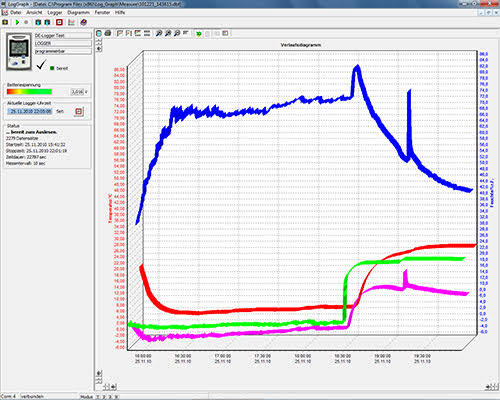Open the Logger menu
The height and width of the screenshot is (400, 500).
point(55,12)
